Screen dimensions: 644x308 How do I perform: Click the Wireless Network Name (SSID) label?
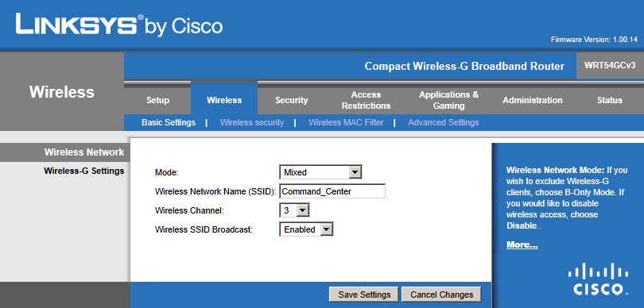click(x=215, y=191)
